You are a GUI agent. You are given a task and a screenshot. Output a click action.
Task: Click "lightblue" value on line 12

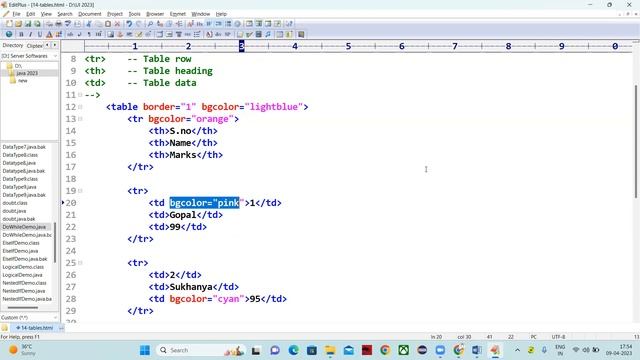(x=274, y=107)
